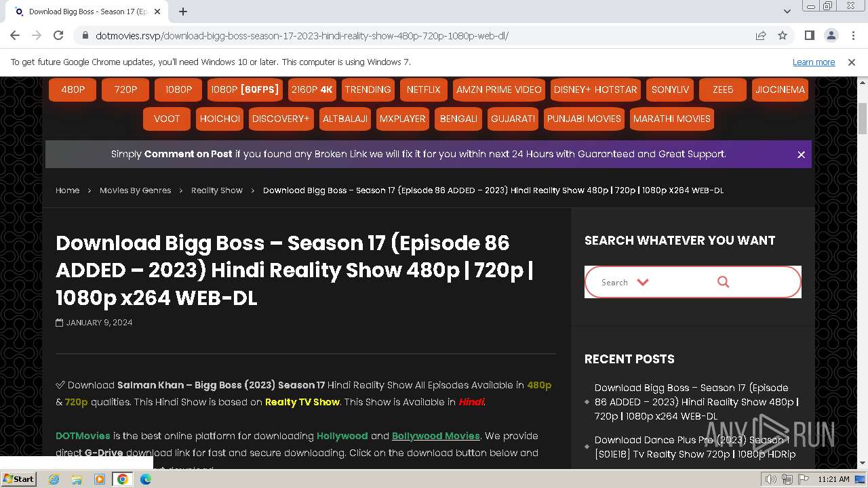Open File Explorer from taskbar
The width and height of the screenshot is (868, 488).
click(x=77, y=479)
